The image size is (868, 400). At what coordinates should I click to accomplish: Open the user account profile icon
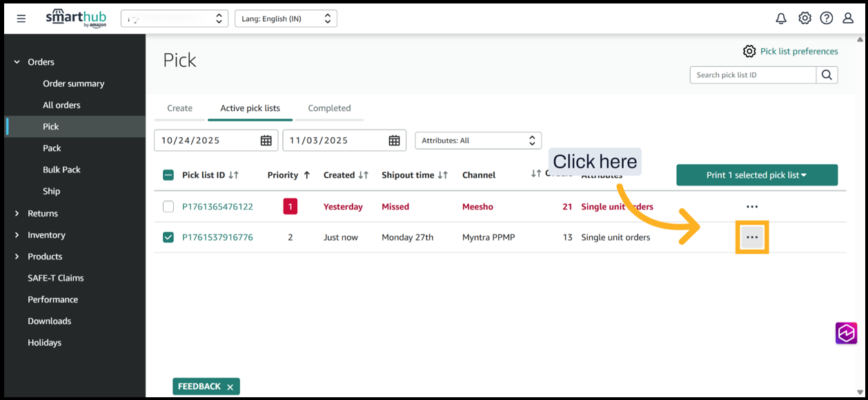(848, 19)
